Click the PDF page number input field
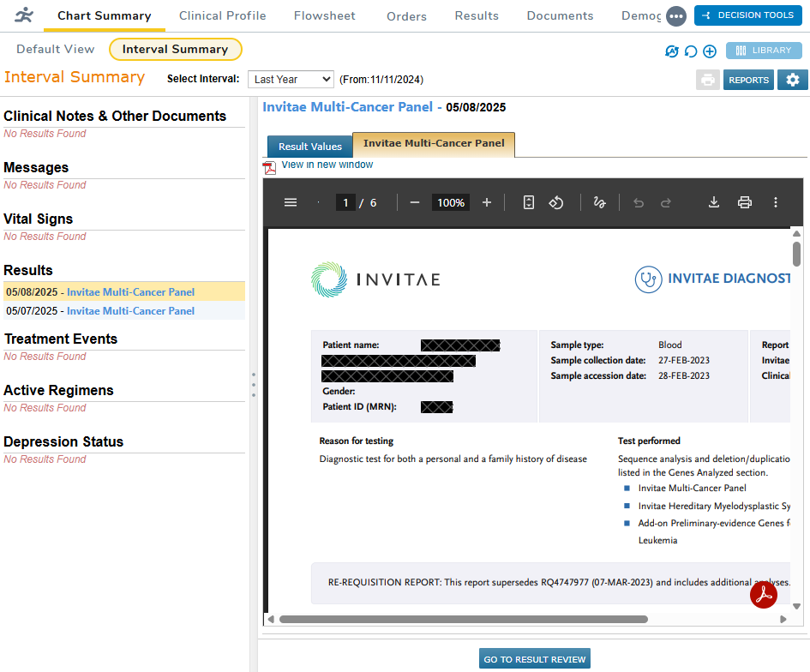This screenshot has height=672, width=810. (345, 202)
